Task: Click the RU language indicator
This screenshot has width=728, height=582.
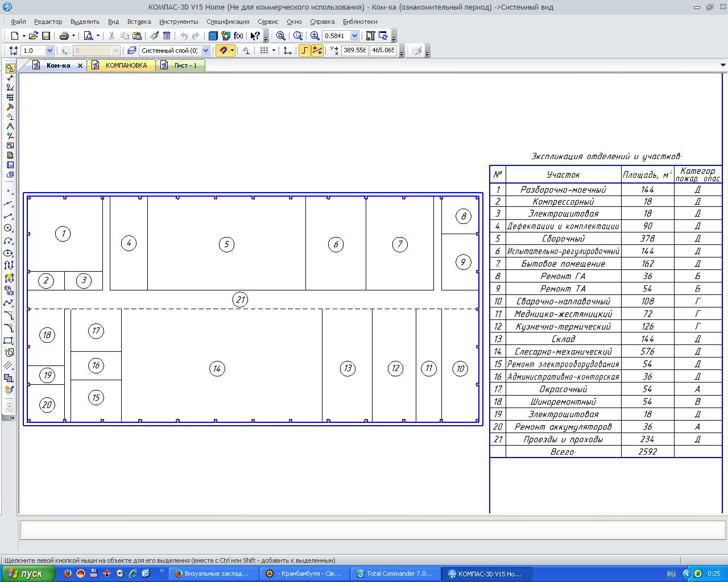Action: [x=671, y=574]
